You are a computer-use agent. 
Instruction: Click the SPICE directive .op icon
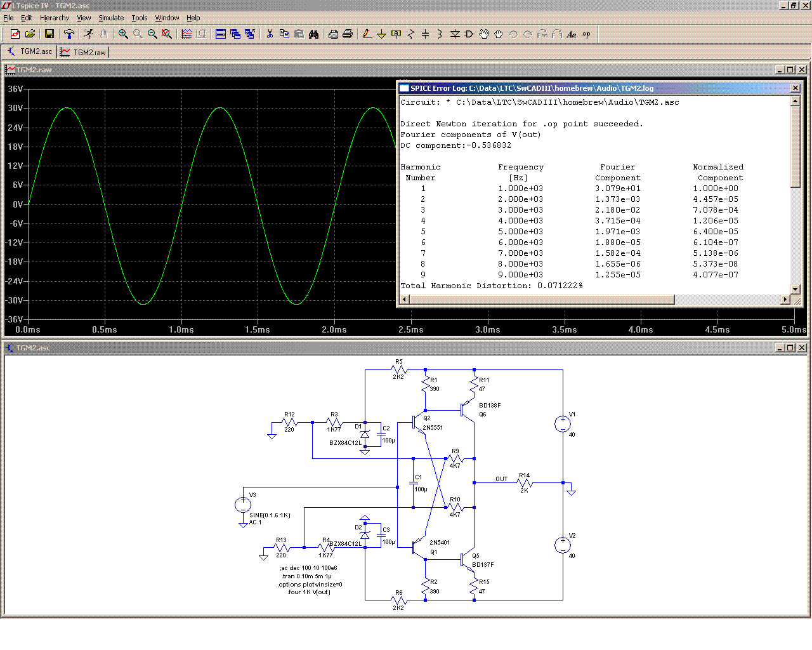[x=586, y=34]
